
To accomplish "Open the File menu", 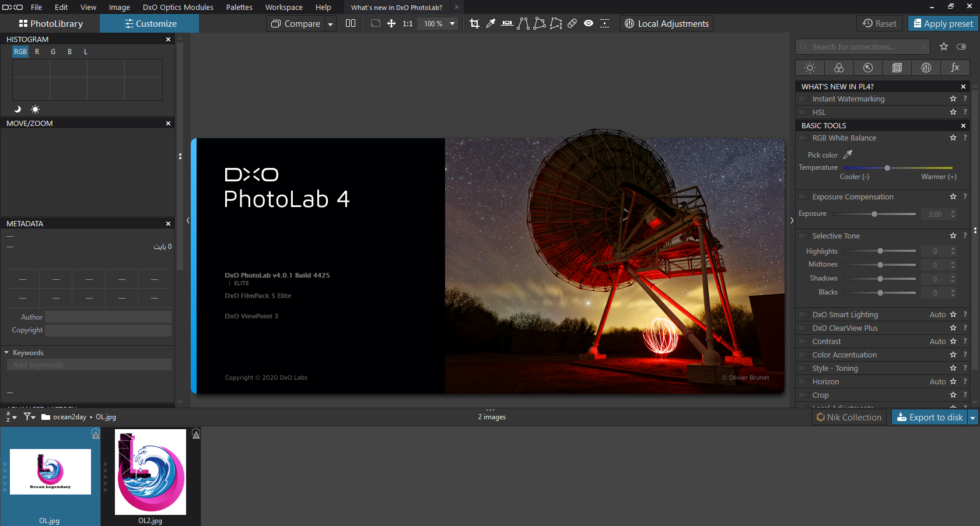I will pos(36,7).
